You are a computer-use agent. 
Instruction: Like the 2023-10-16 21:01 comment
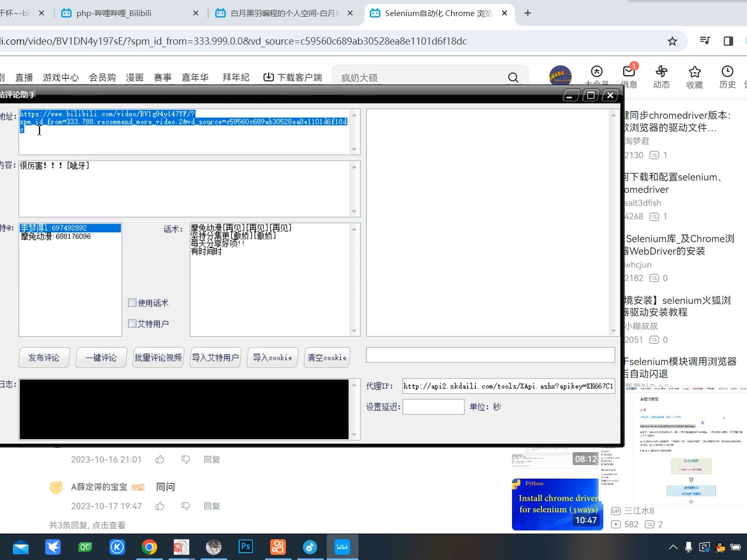(160, 459)
